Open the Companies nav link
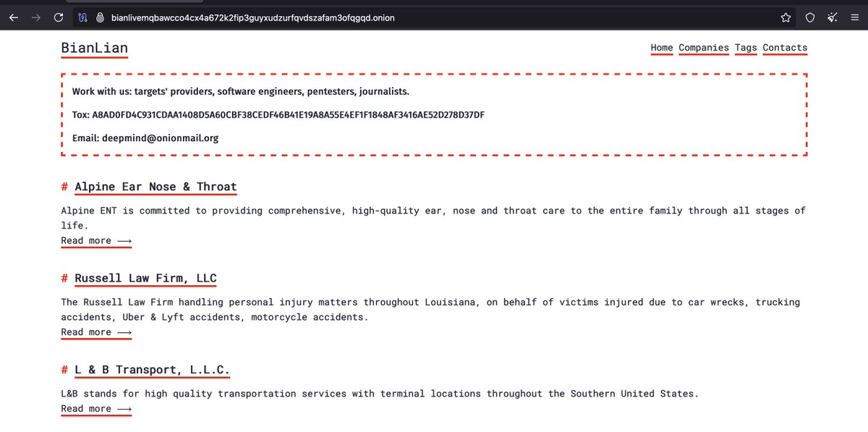The height and width of the screenshot is (432, 868). 704,48
